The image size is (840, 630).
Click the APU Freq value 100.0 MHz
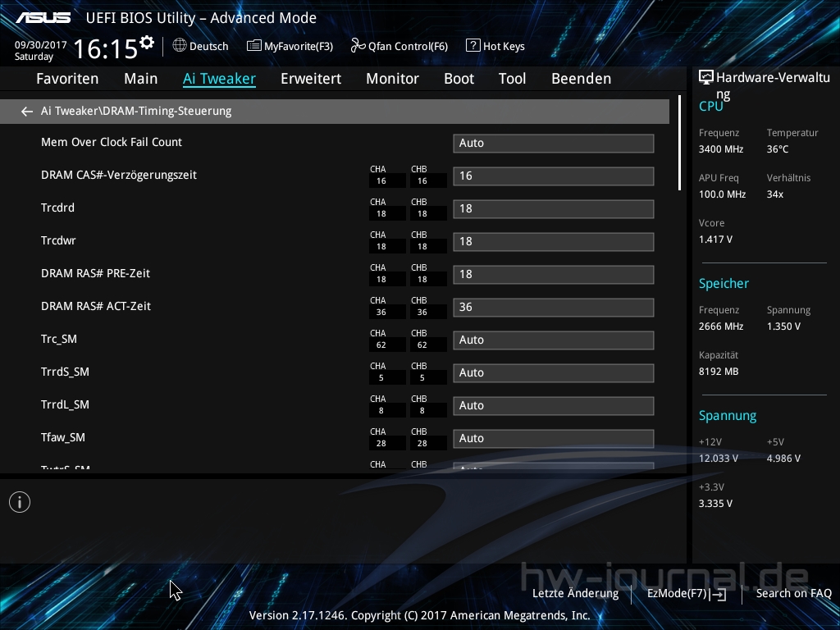coord(722,194)
